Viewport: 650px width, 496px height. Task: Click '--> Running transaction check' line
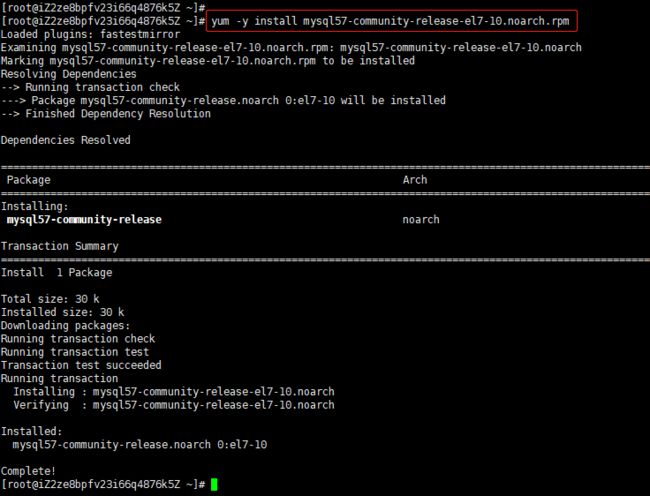90,87
